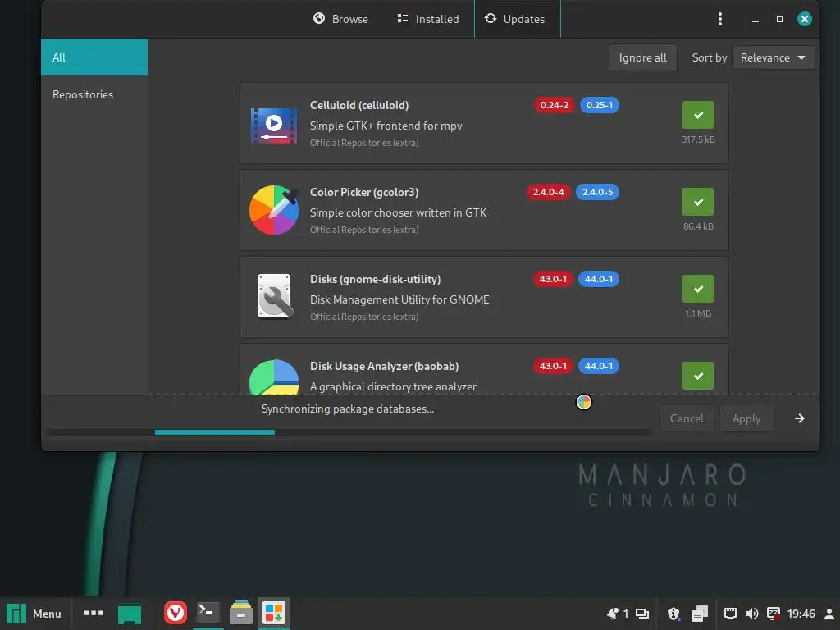Image resolution: width=840 pixels, height=630 pixels.
Task: Click Celluloid new version 0.25-1 badge
Action: point(600,105)
